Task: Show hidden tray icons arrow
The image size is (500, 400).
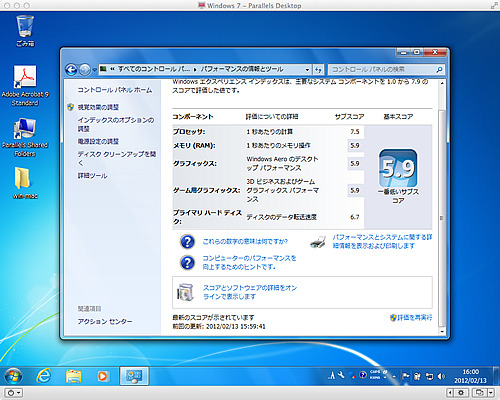Action: tap(394, 377)
